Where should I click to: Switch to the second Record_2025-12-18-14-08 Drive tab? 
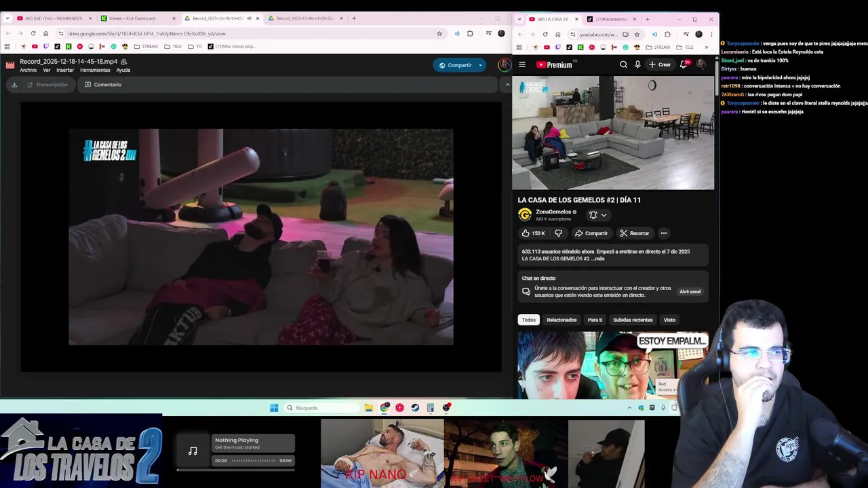click(x=304, y=18)
